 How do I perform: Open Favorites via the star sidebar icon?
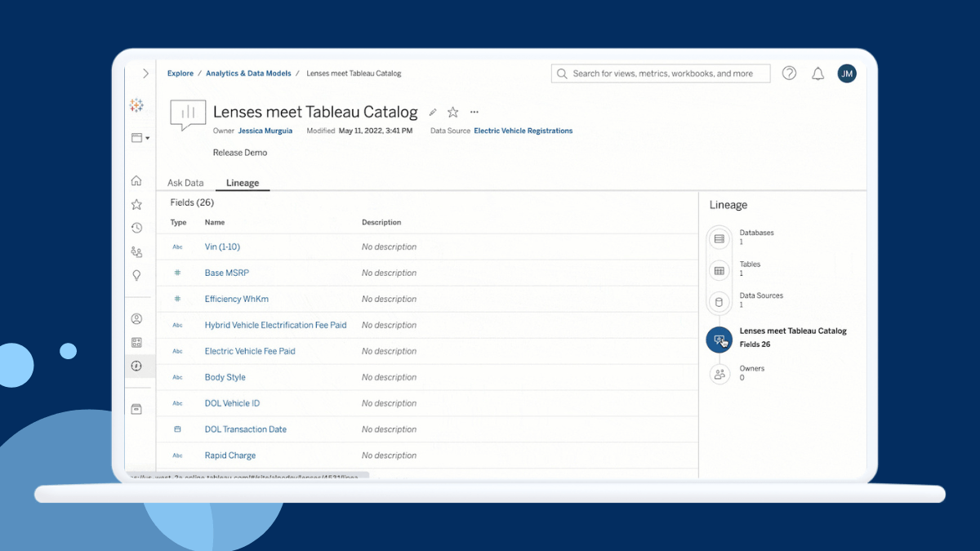pyautogui.click(x=137, y=204)
